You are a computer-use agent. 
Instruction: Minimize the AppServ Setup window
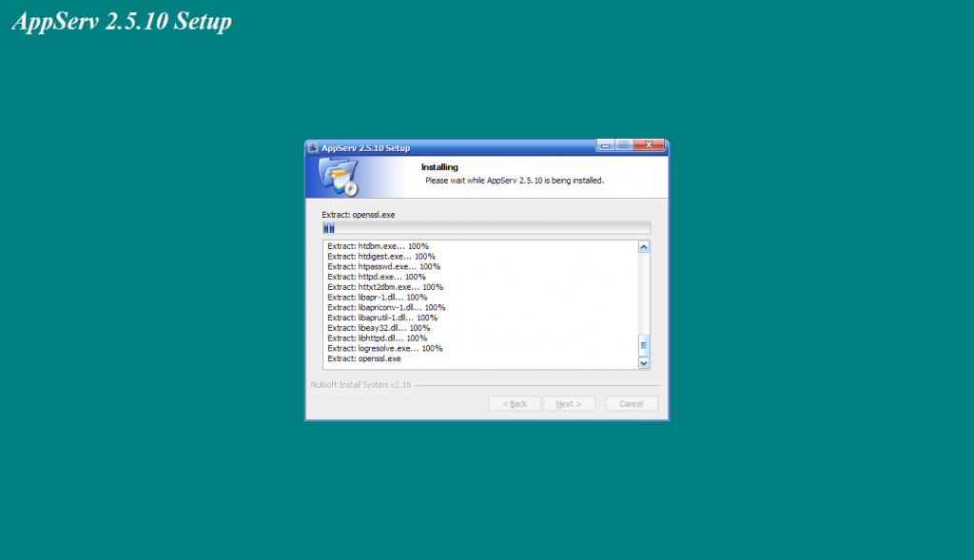[x=606, y=145]
